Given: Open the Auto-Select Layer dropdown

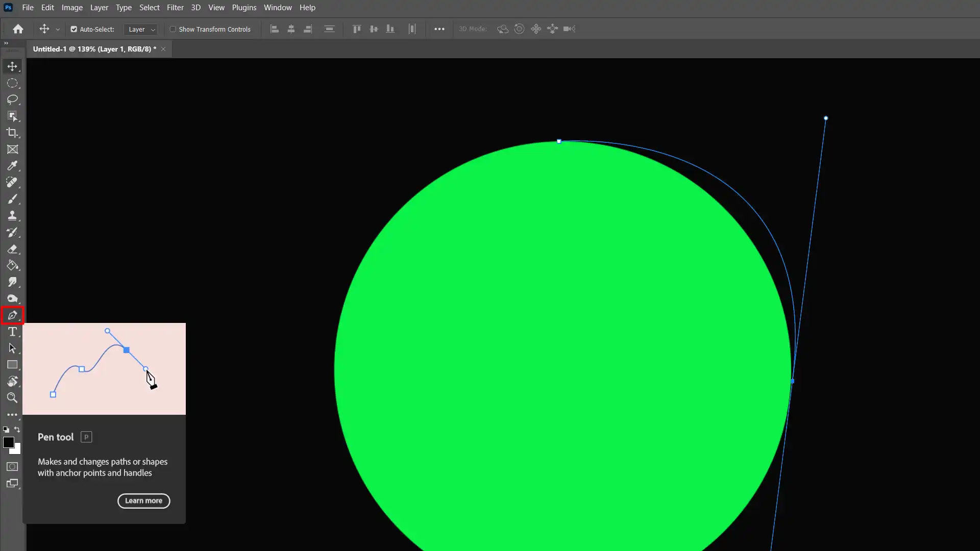Looking at the screenshot, I should [141, 30].
